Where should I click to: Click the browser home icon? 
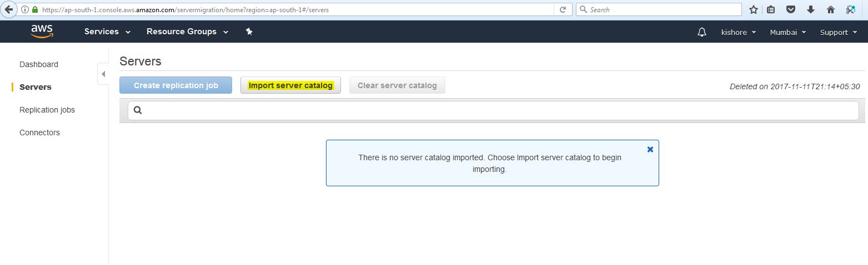point(830,9)
